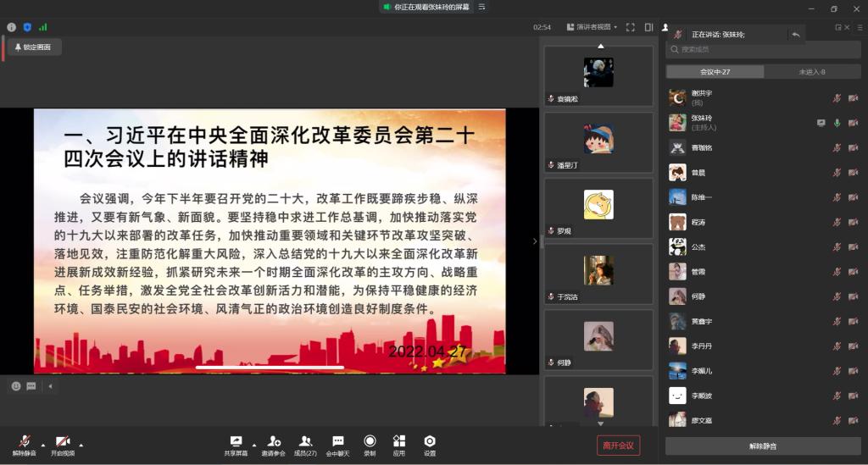Expand the arrow next to 共享屏幕

(254, 444)
